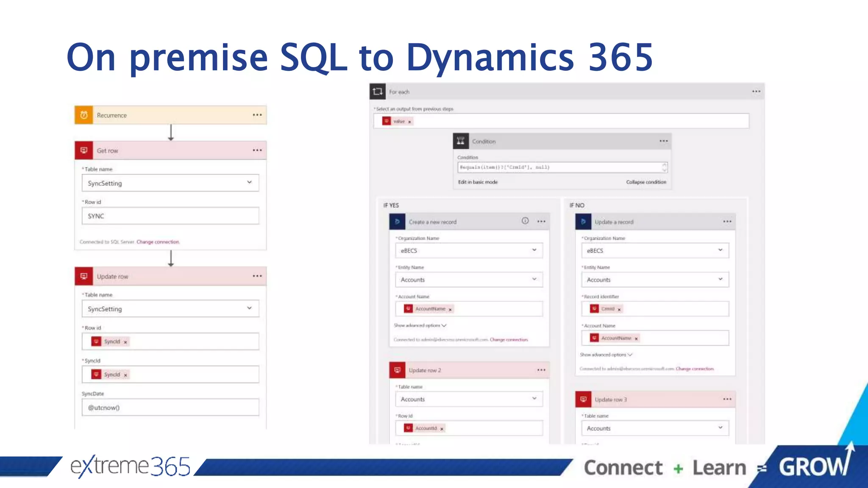The width and height of the screenshot is (868, 488).
Task: Expand Show advanced options in Create a new record
Action: coord(420,325)
